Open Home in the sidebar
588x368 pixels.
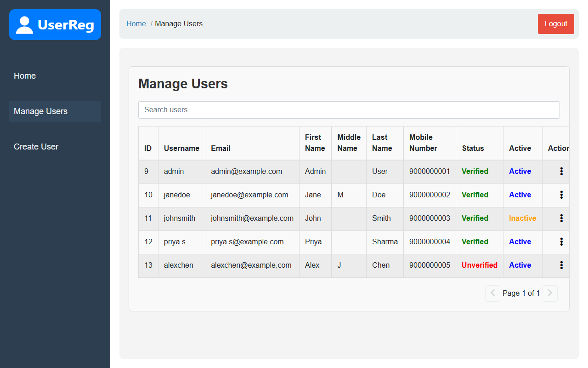55,76
